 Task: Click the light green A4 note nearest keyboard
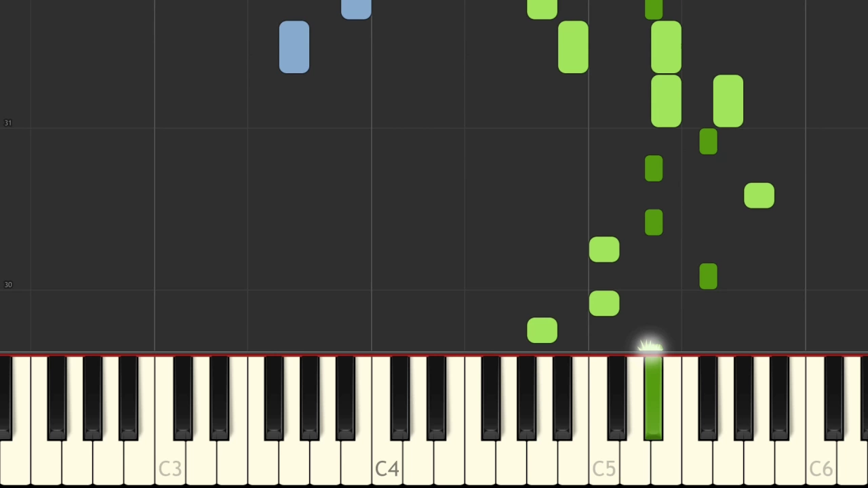tap(542, 330)
